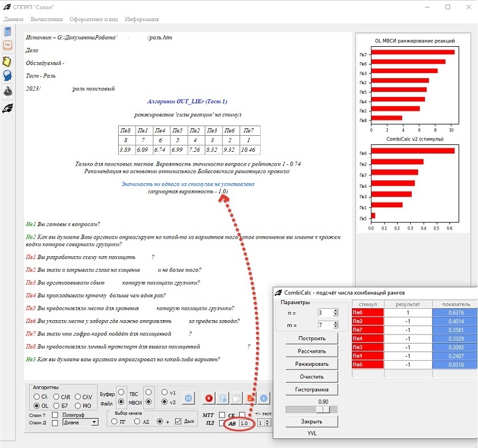478x448 pixels.
Task: Click the 0.90 threshold slider handle
Action: (325, 409)
